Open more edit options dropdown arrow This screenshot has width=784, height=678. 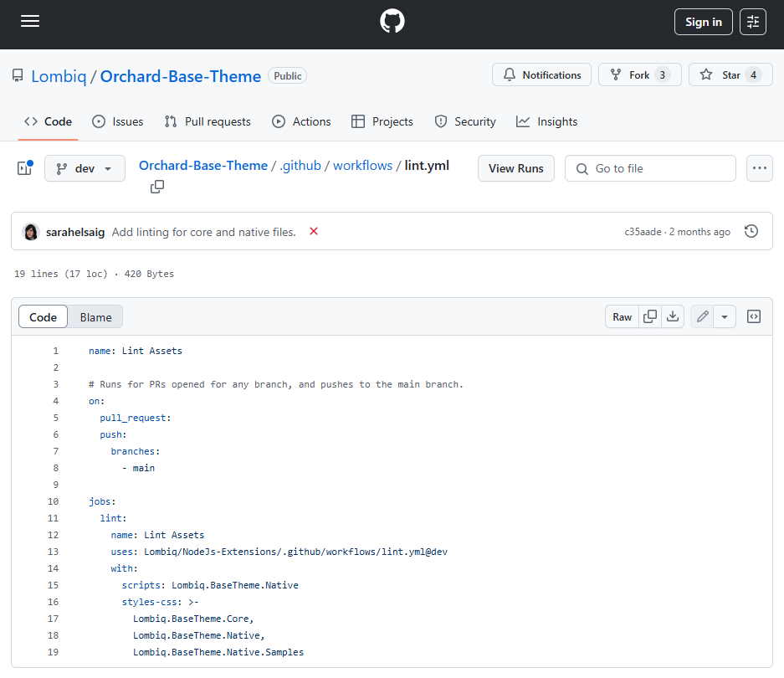pos(725,316)
